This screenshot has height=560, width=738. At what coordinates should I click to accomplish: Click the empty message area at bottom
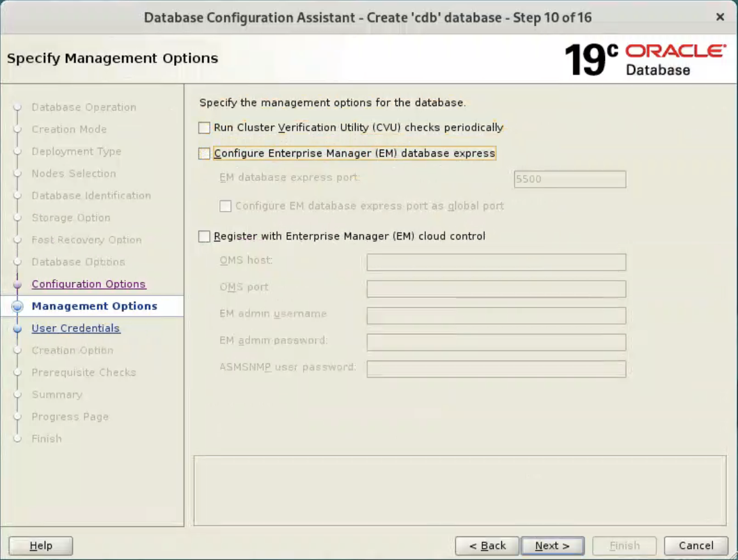[x=460, y=490]
